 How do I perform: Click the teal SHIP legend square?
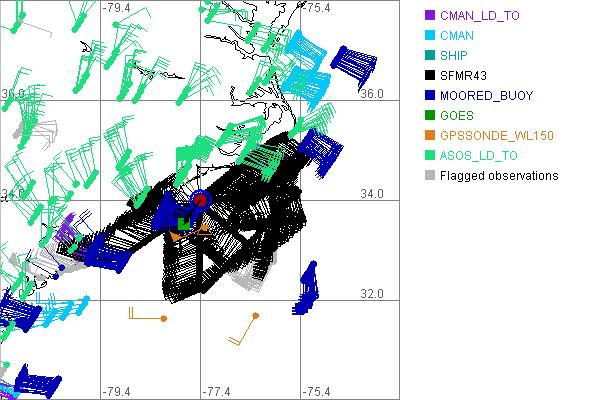point(430,55)
